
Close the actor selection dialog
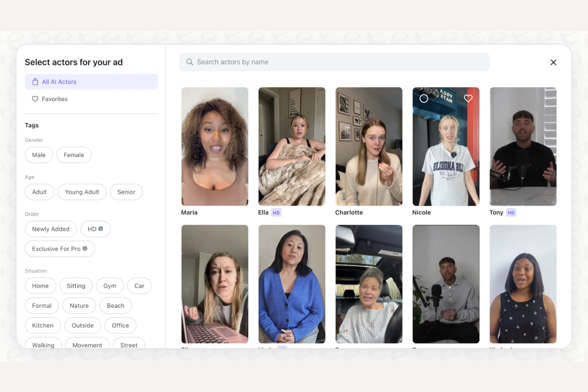tap(553, 62)
